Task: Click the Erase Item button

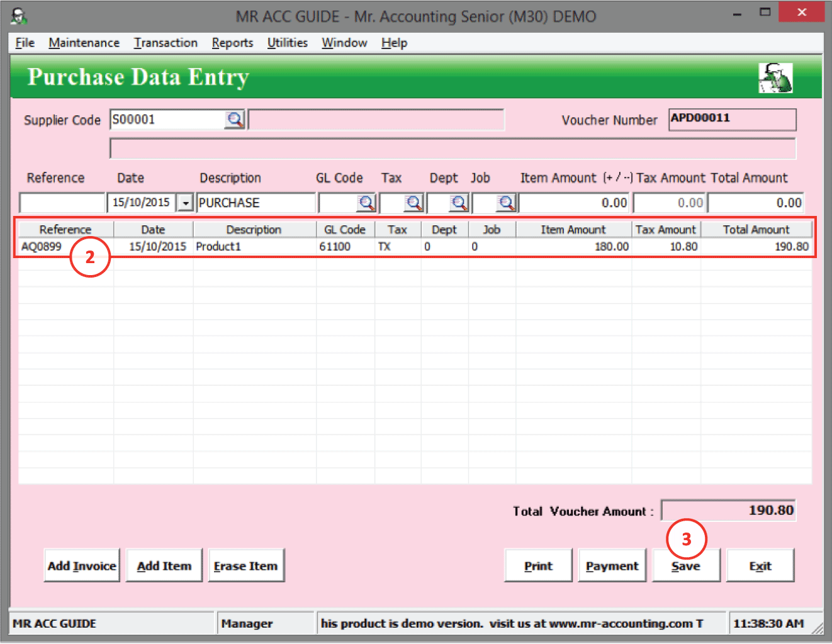Action: pyautogui.click(x=246, y=565)
